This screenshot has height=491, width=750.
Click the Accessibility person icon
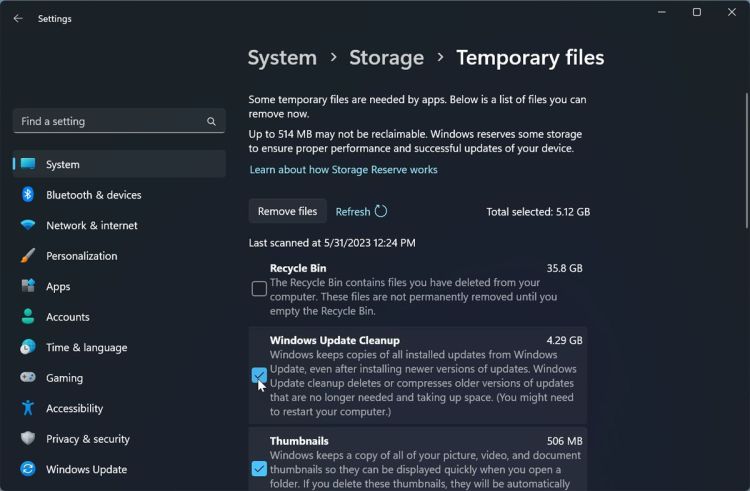28,409
